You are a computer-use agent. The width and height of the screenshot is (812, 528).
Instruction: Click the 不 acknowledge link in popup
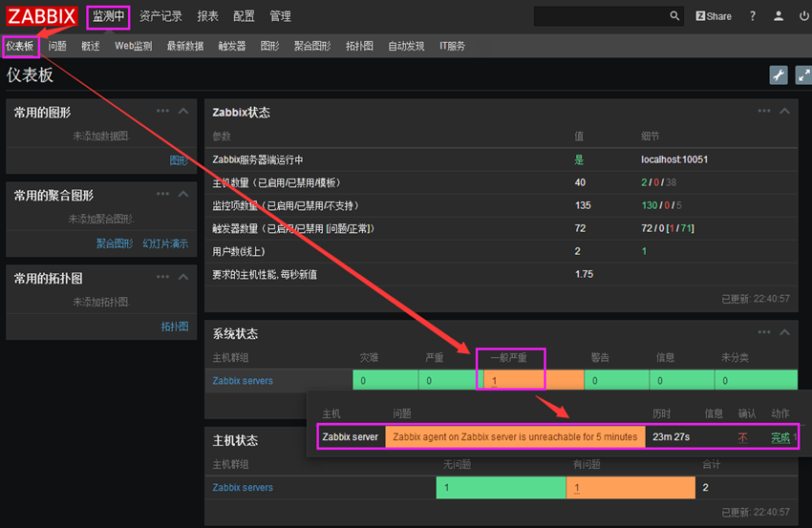(x=742, y=437)
